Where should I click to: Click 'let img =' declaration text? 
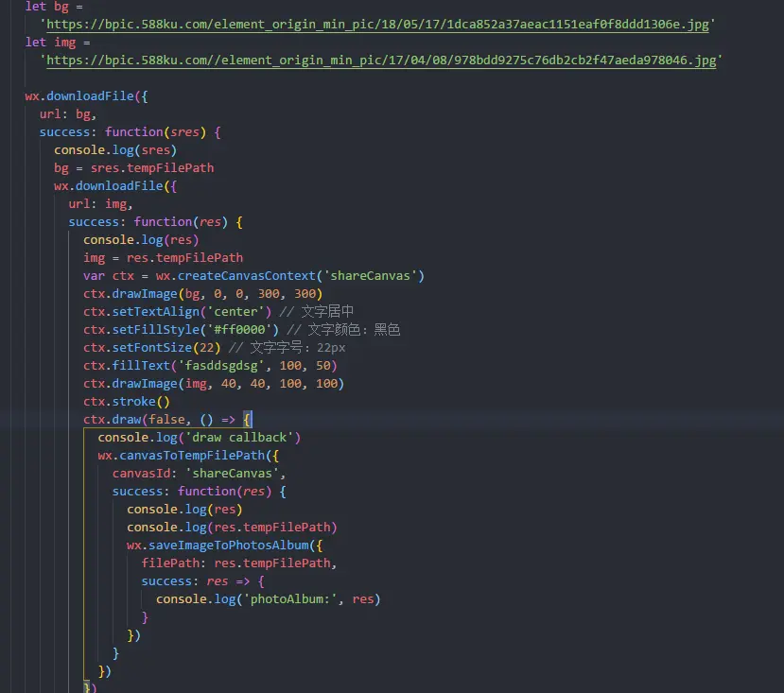tap(58, 42)
